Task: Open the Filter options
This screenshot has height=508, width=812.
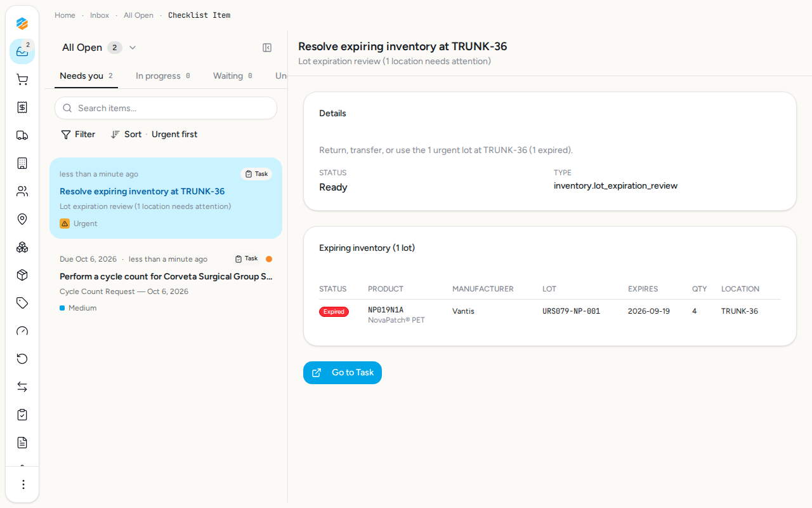Action: coord(78,135)
